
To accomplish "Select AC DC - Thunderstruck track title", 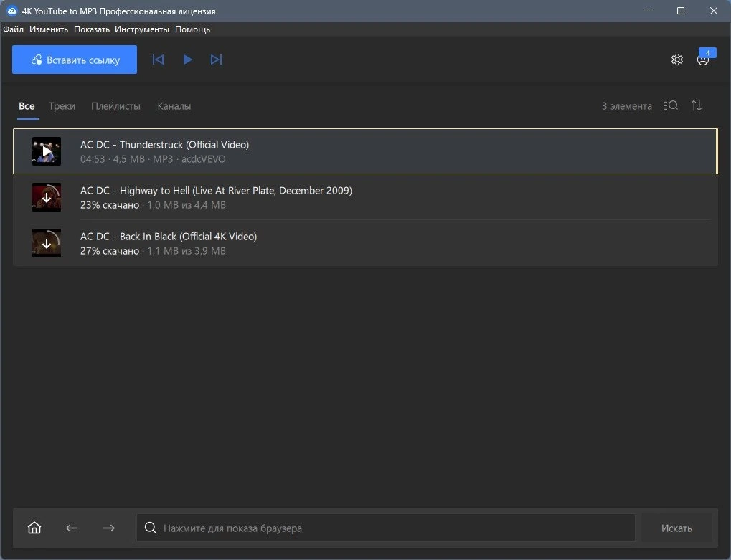I will pos(164,144).
